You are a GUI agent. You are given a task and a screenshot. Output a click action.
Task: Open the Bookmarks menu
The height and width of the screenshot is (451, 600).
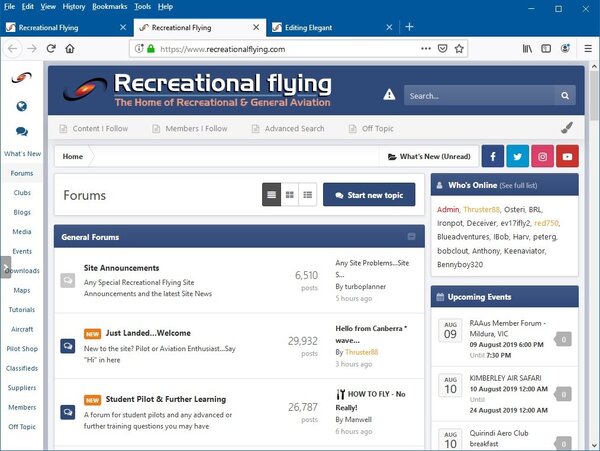(x=109, y=6)
